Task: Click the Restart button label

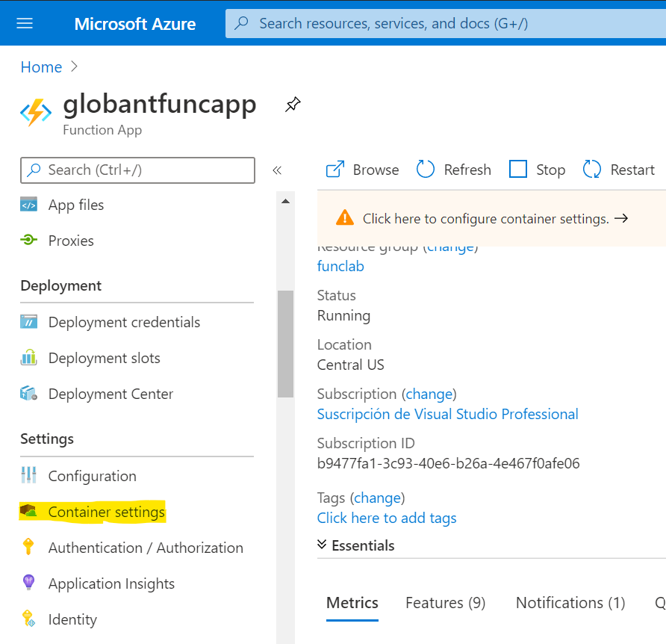Action: (632, 170)
